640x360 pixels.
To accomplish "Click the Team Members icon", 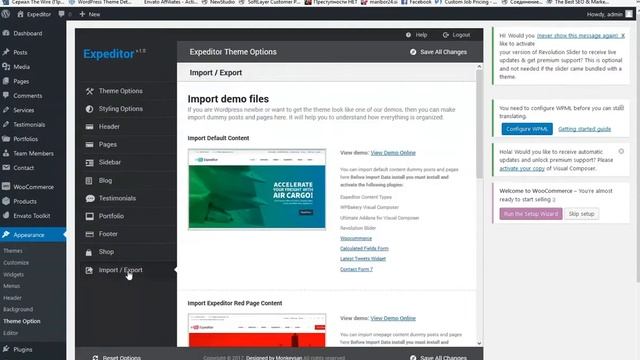I will 6,153.
